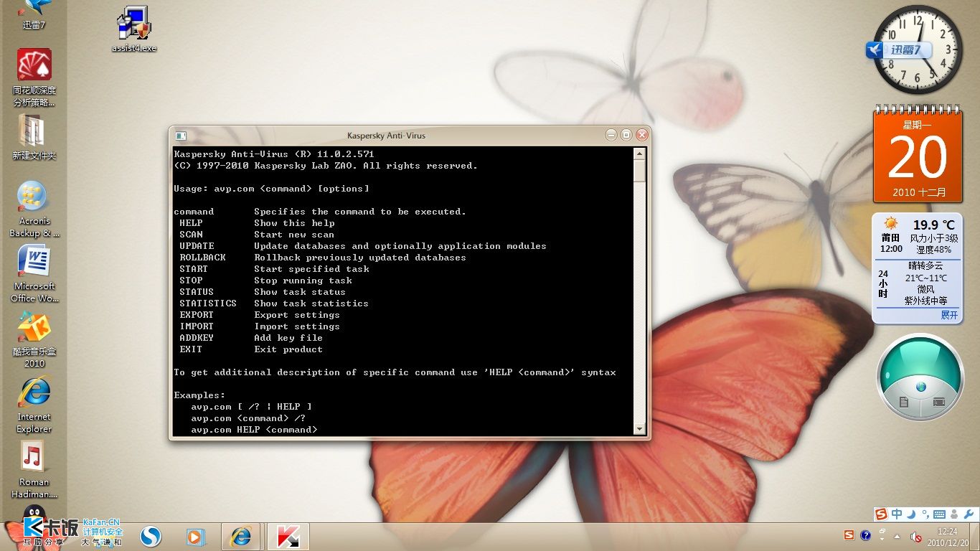This screenshot has height=551, width=980.
Task: Close the Kaspersky Anti-Virus console window
Action: tap(642, 135)
